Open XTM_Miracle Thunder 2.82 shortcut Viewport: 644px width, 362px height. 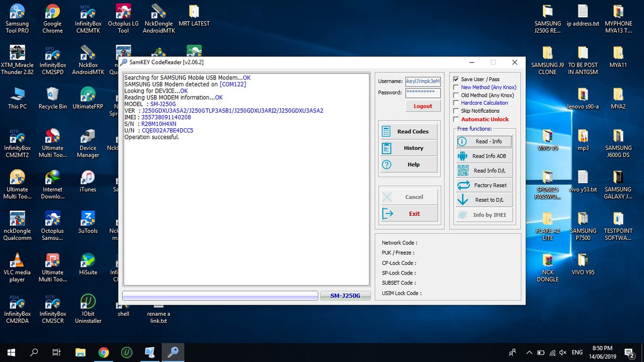pos(17,60)
